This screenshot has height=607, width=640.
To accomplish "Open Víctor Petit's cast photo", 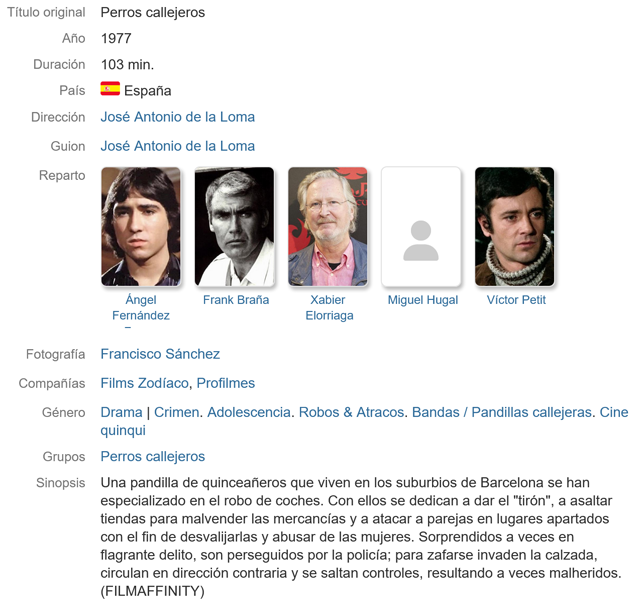I will [x=515, y=227].
